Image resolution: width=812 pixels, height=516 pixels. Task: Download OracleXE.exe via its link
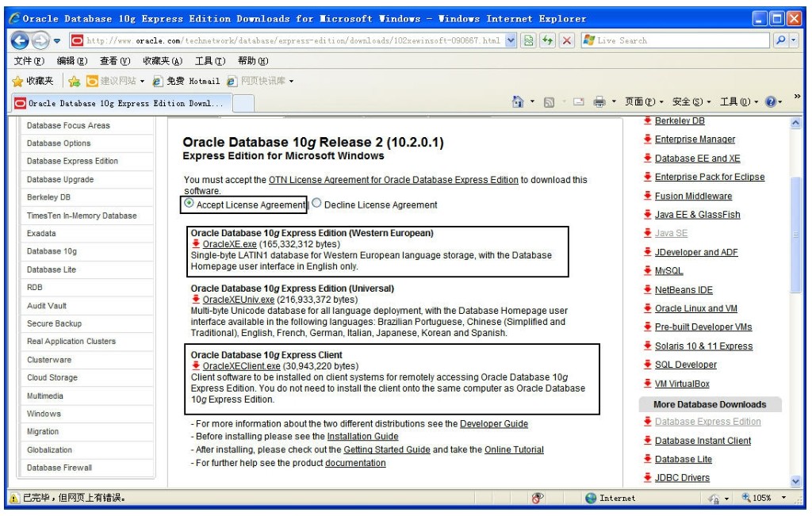click(x=229, y=244)
